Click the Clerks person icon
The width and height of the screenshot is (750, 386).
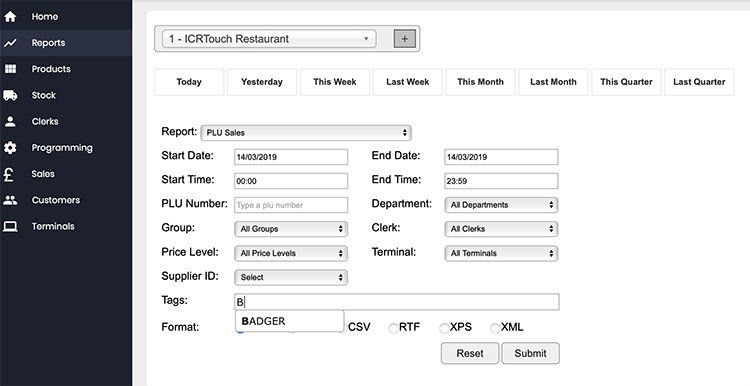[x=10, y=121]
